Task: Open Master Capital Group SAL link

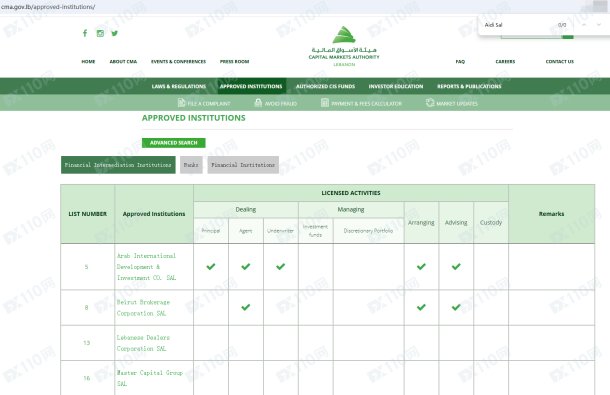Action: 150,378
